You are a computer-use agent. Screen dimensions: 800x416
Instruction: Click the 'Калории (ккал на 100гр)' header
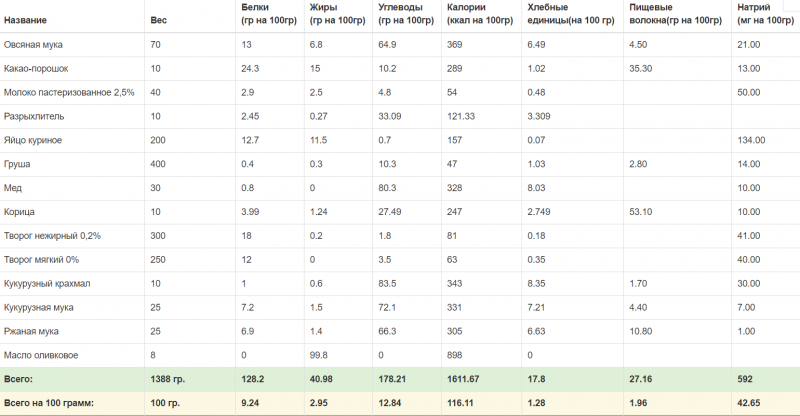(480, 14)
